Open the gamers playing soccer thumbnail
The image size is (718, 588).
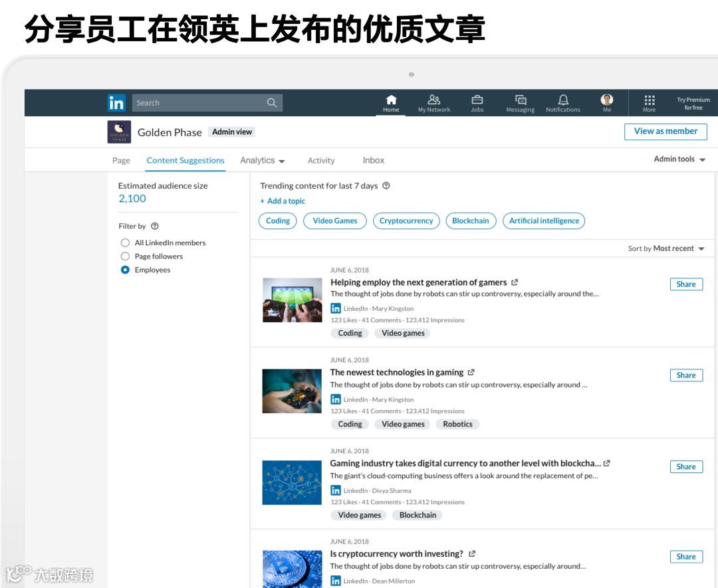(x=292, y=300)
